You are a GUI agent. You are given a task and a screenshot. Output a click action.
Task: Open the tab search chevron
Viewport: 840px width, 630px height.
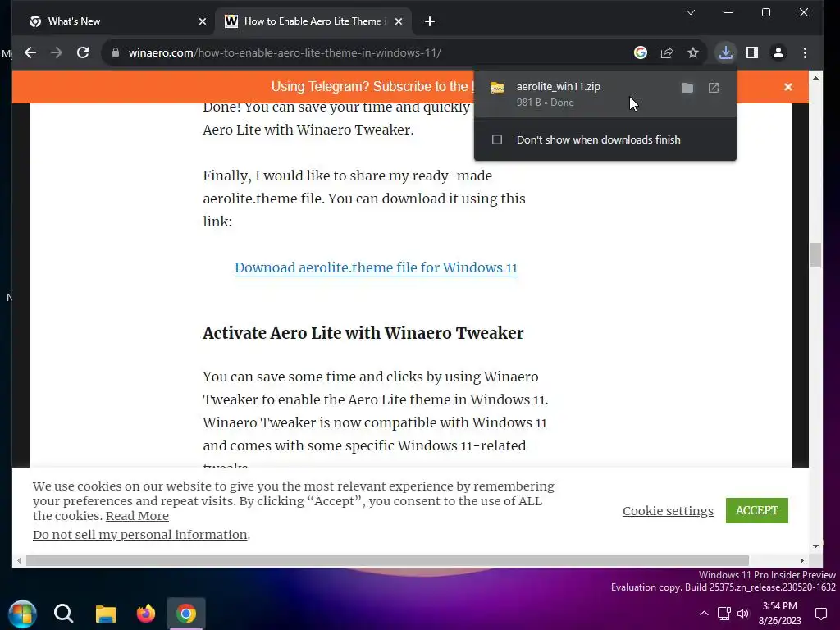tap(691, 12)
